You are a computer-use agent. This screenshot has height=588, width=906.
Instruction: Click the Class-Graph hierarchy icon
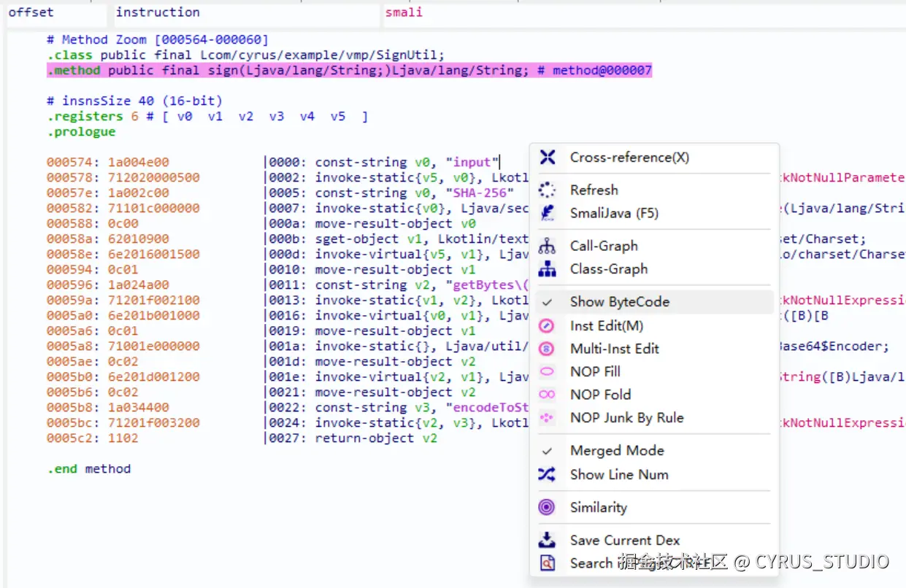pos(547,269)
